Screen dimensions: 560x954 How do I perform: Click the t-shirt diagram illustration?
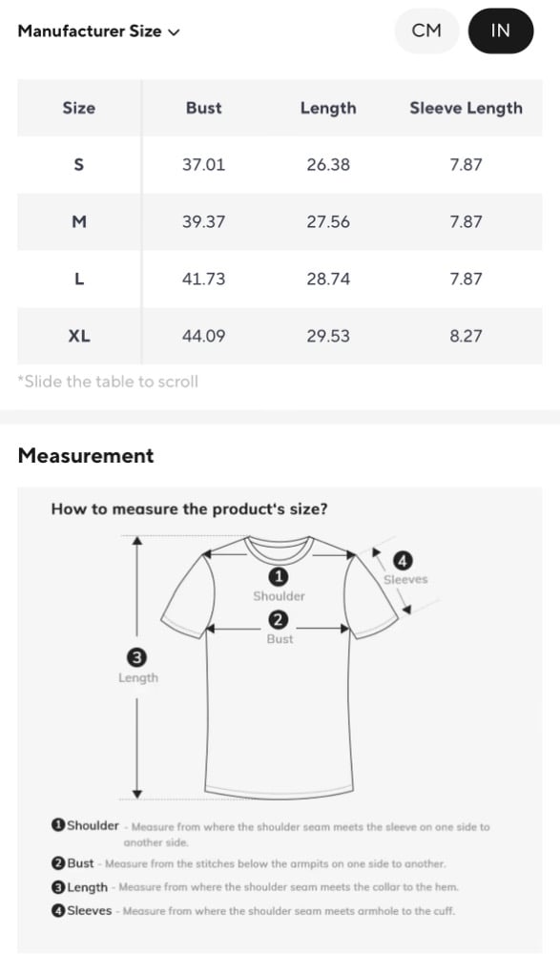[279, 668]
